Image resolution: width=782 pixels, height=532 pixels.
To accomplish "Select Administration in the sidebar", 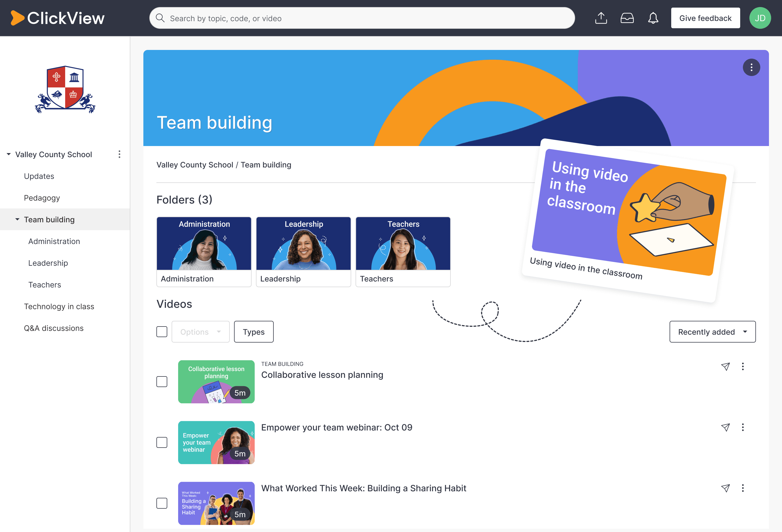I will click(54, 242).
